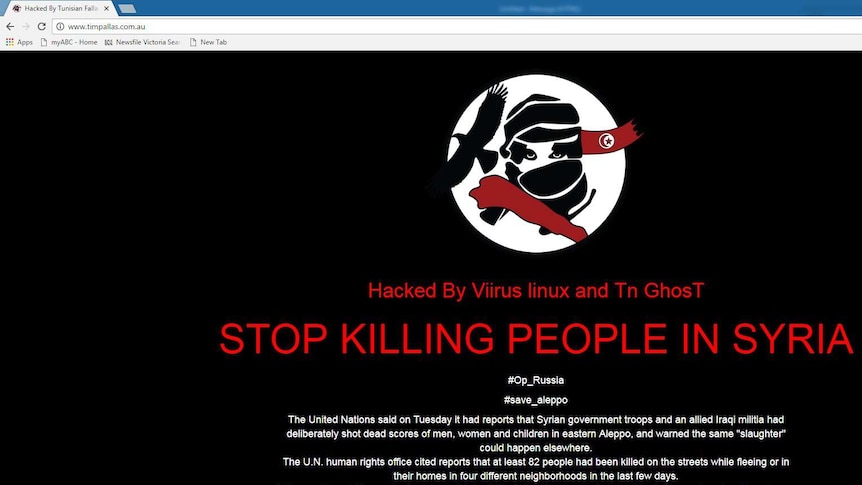Click the address bar showing www.timpallas.com.au

coord(456,26)
